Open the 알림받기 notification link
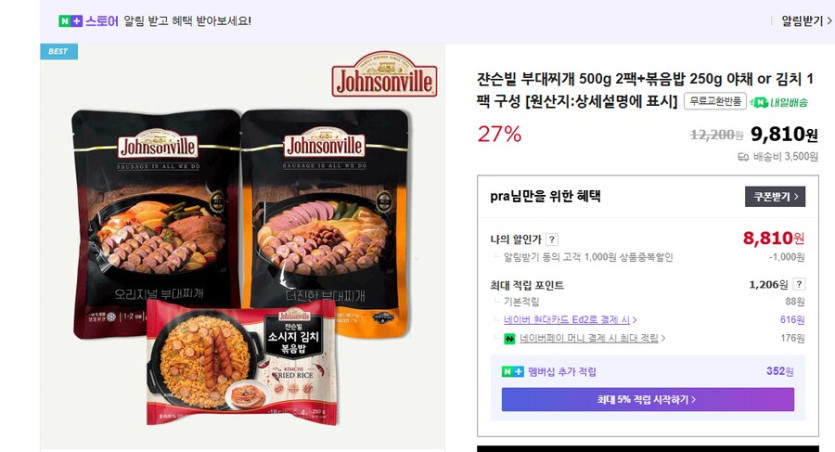This screenshot has height=452, width=835. [806, 21]
